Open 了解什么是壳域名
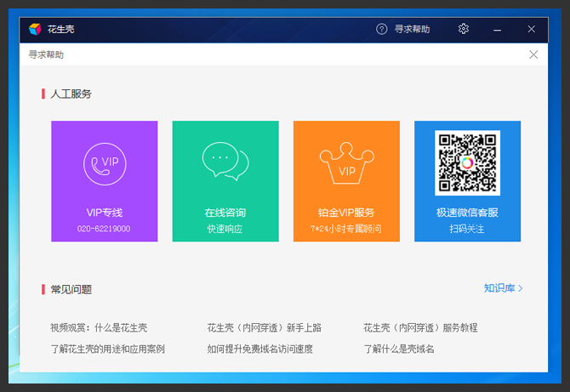Image resolution: width=570 pixels, height=392 pixels. pyautogui.click(x=399, y=349)
